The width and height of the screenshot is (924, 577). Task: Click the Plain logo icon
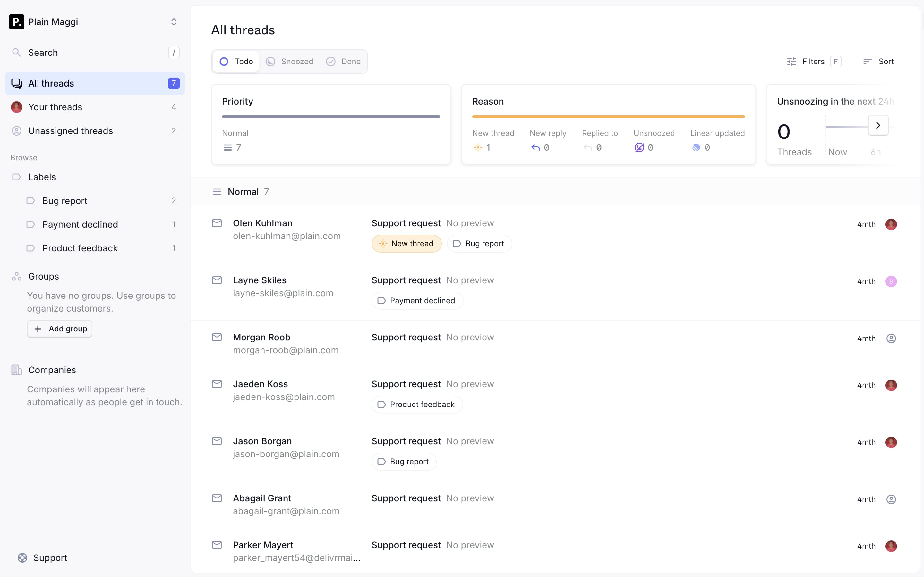click(x=16, y=22)
